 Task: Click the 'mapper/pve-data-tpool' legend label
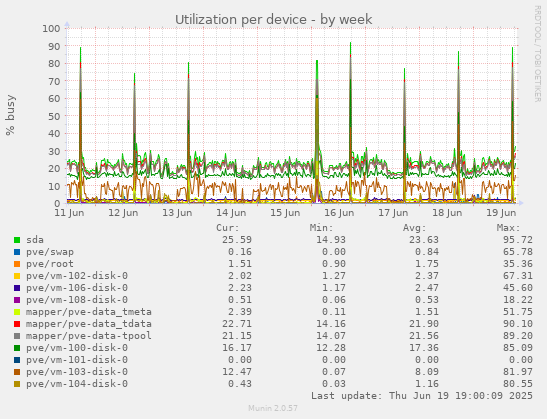[89, 336]
